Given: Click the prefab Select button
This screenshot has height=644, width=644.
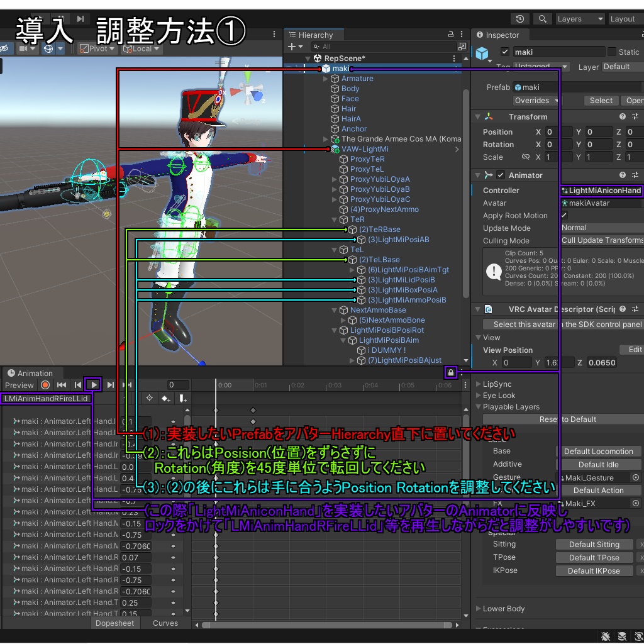Looking at the screenshot, I should click(x=601, y=101).
